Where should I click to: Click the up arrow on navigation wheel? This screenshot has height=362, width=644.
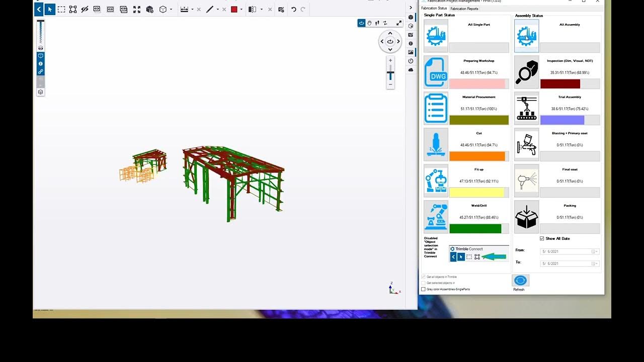(x=390, y=33)
